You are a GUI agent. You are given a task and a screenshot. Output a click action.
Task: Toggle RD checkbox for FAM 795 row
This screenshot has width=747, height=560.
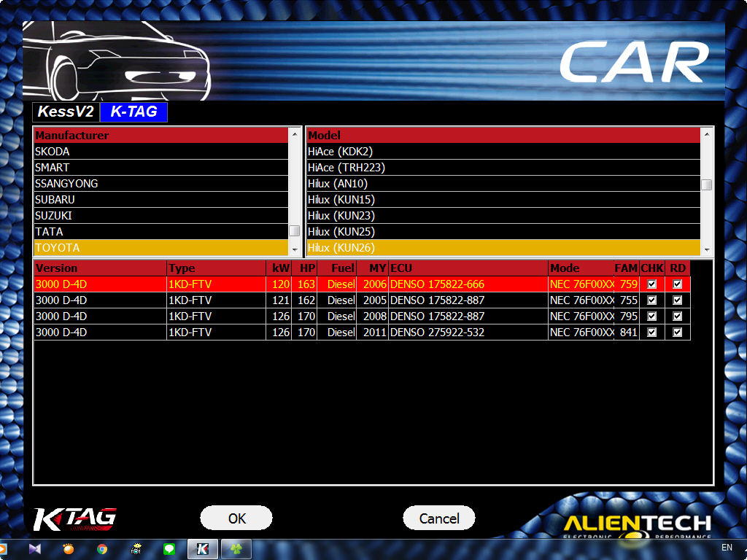(677, 316)
